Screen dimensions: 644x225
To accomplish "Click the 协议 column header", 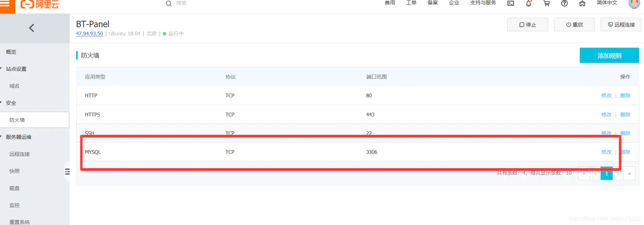I will pos(230,77).
